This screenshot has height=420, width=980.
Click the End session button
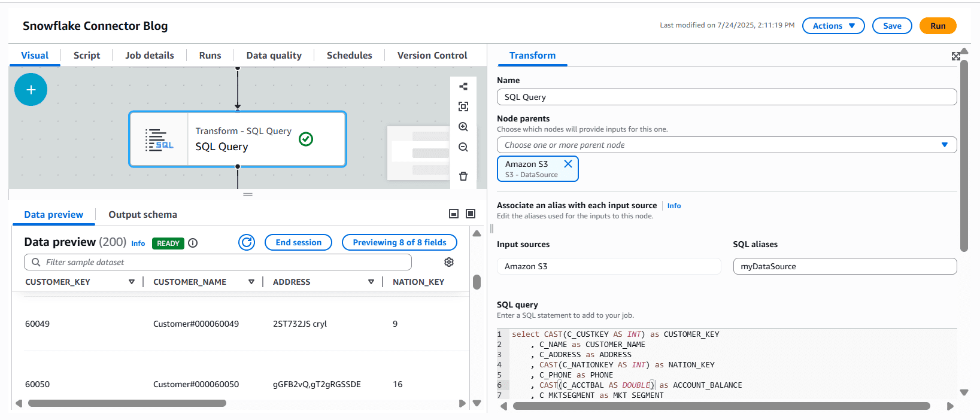298,242
